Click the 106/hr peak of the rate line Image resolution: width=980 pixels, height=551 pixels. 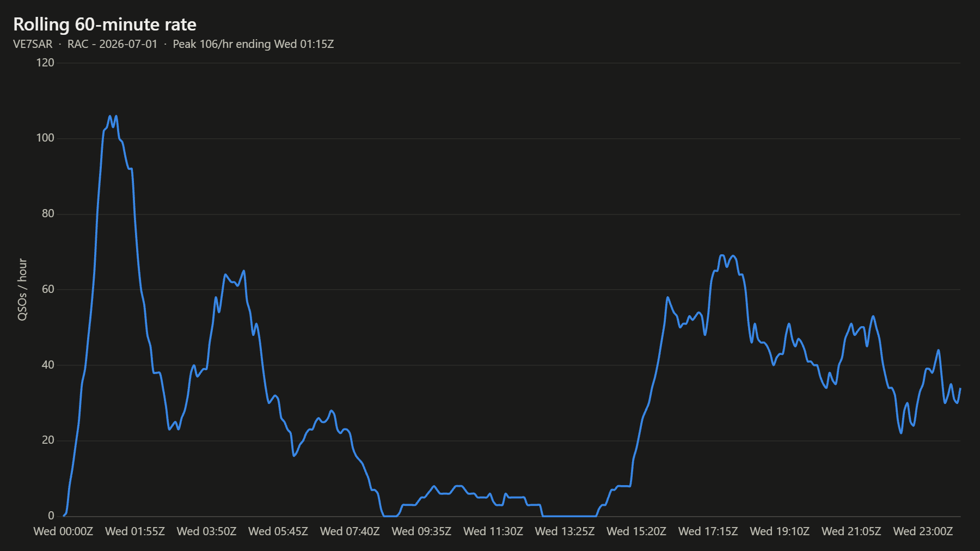click(x=110, y=116)
